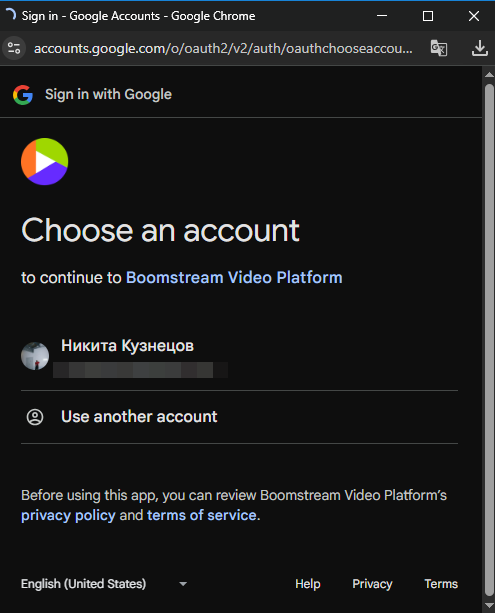Open the Privacy footer link
Screen dimensions: 495x613
tap(372, 584)
